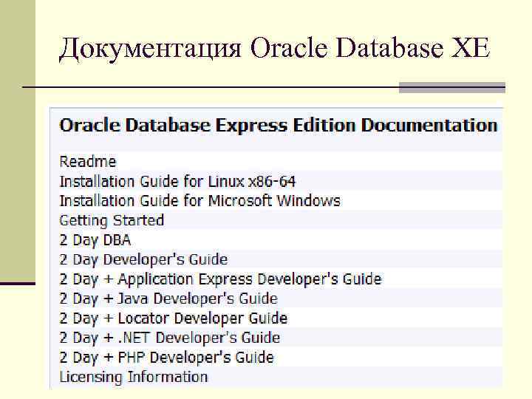Open the Readme document link
Screen dimensions: 532x399
coord(88,162)
